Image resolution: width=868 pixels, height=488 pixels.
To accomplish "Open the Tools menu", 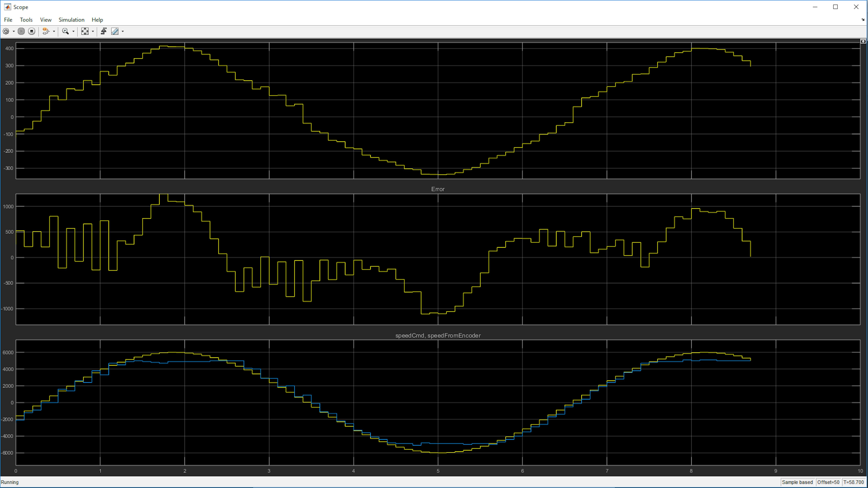I will (26, 20).
